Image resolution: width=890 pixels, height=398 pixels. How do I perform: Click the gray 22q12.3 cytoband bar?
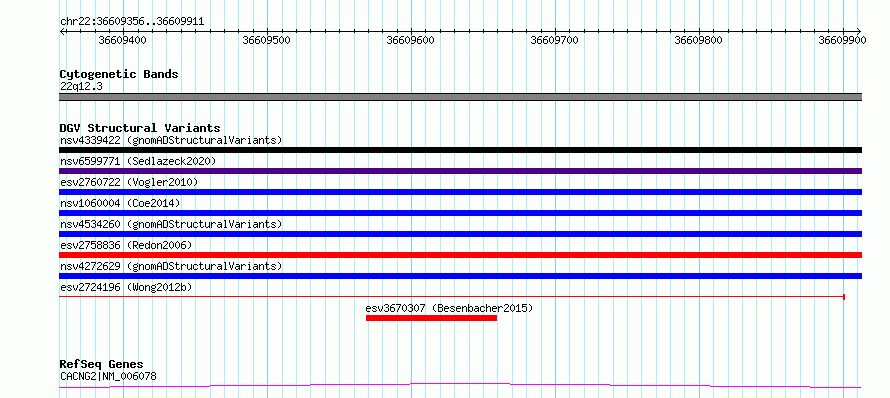coord(460,97)
